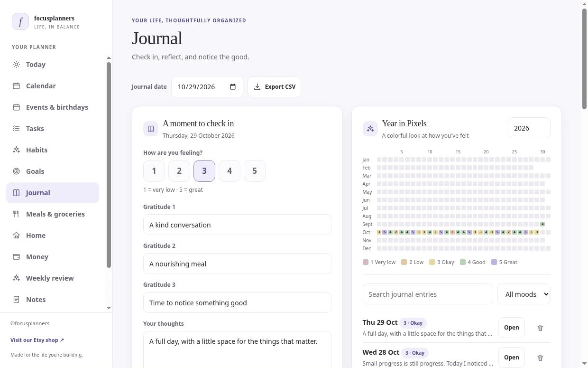Delete the Wed 28 Oct entry with trash icon
This screenshot has height=368, width=588.
(x=540, y=358)
